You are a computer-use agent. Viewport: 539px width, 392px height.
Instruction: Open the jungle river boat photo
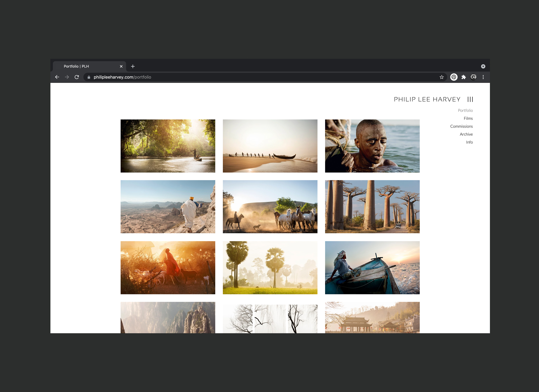[168, 146]
